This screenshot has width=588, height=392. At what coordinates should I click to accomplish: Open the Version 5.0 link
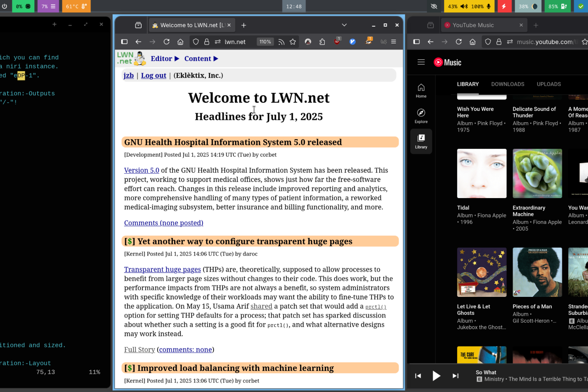pos(141,170)
